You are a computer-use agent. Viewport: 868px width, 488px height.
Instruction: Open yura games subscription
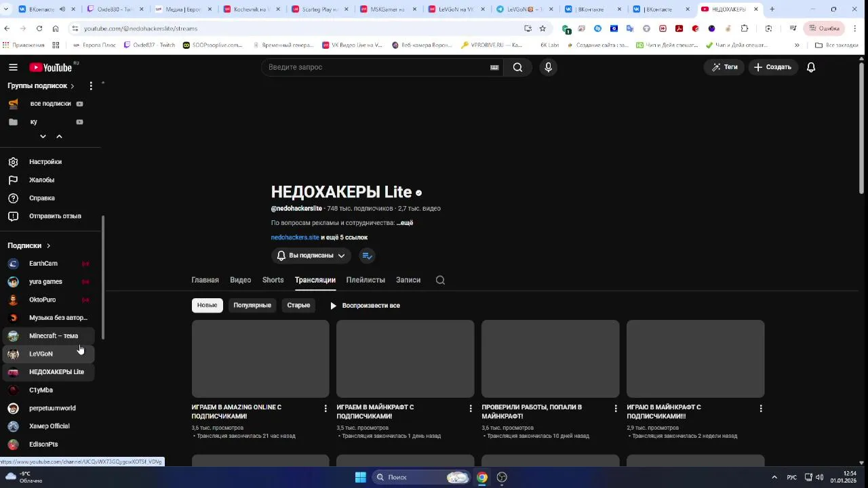[x=47, y=281]
